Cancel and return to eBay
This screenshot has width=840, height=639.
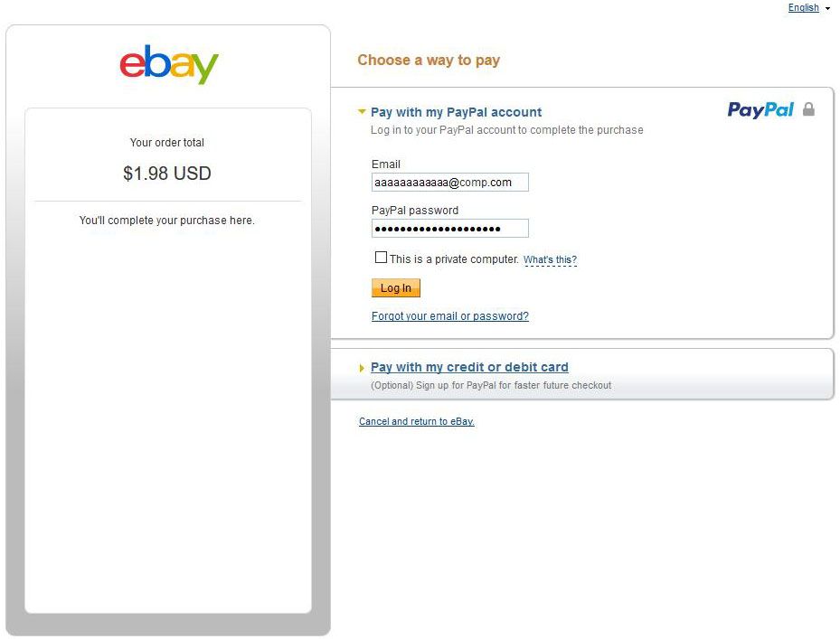pyautogui.click(x=416, y=421)
